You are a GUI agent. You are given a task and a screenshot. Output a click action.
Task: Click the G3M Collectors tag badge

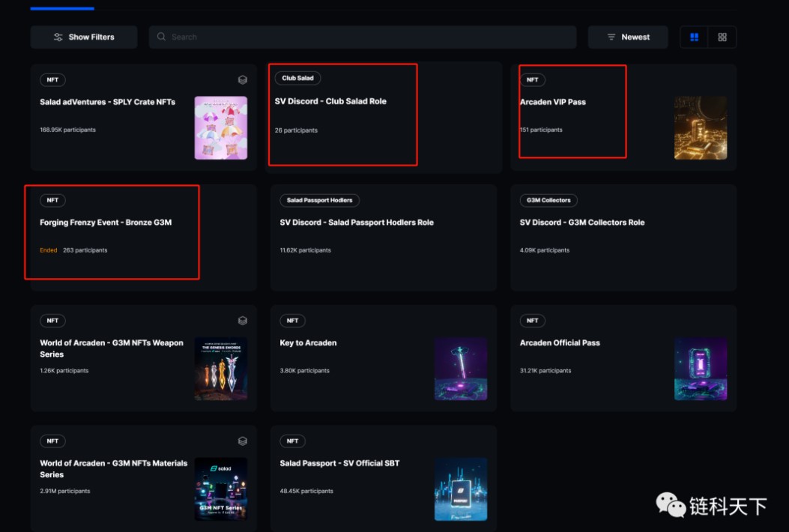(548, 200)
